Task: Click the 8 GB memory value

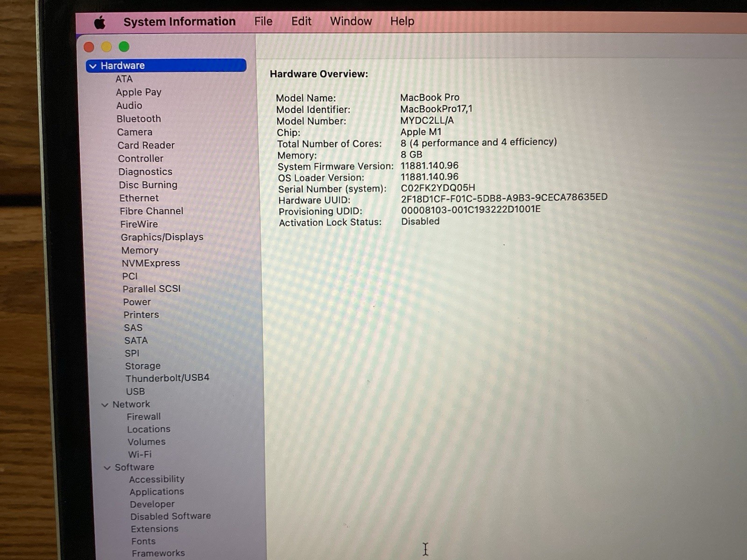Action: (411, 154)
